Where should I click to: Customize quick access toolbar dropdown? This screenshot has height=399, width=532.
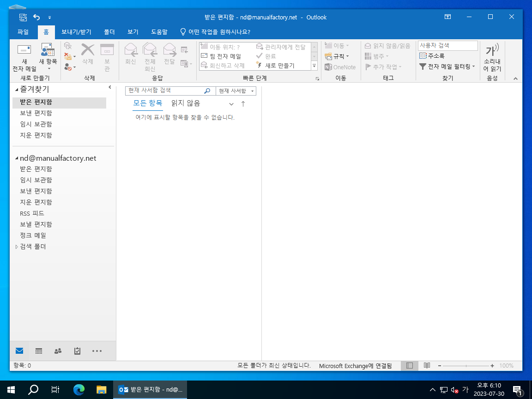49,17
